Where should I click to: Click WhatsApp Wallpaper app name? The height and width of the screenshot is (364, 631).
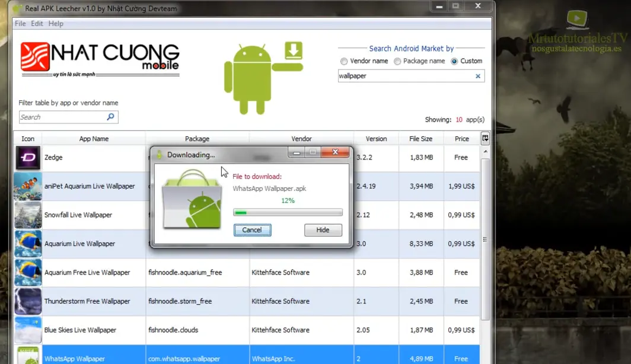click(x=75, y=359)
